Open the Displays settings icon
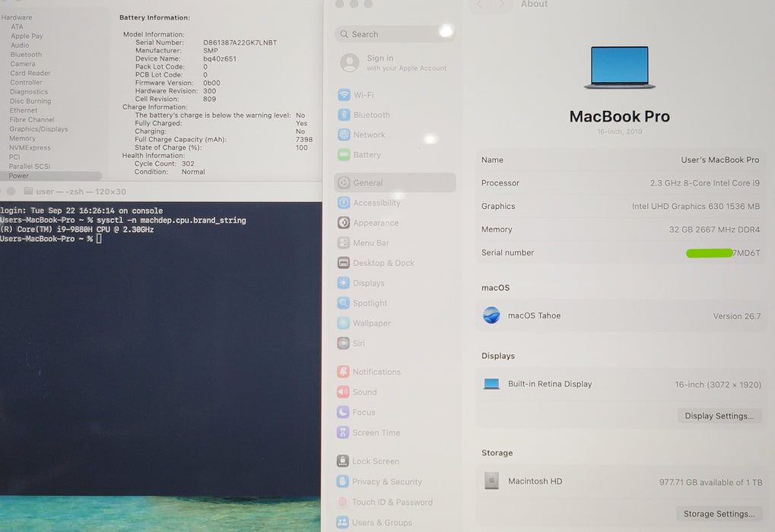Viewport: 775px width, 532px height. 344,283
